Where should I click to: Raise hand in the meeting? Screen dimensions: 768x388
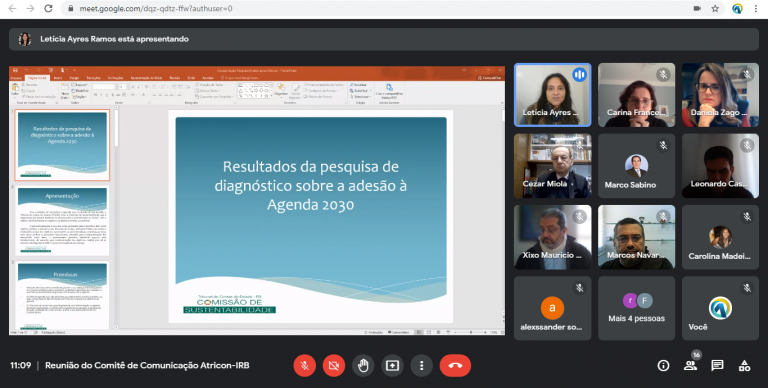(363, 365)
